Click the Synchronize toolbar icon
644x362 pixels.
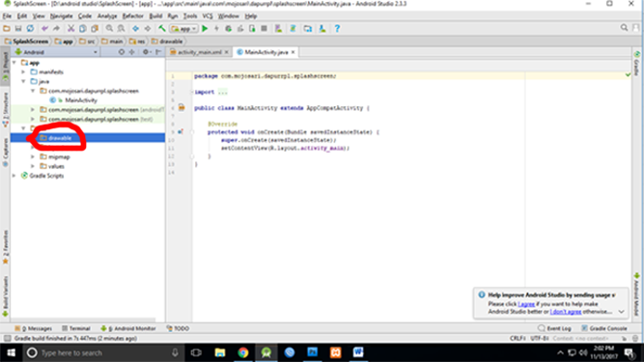click(x=30, y=28)
